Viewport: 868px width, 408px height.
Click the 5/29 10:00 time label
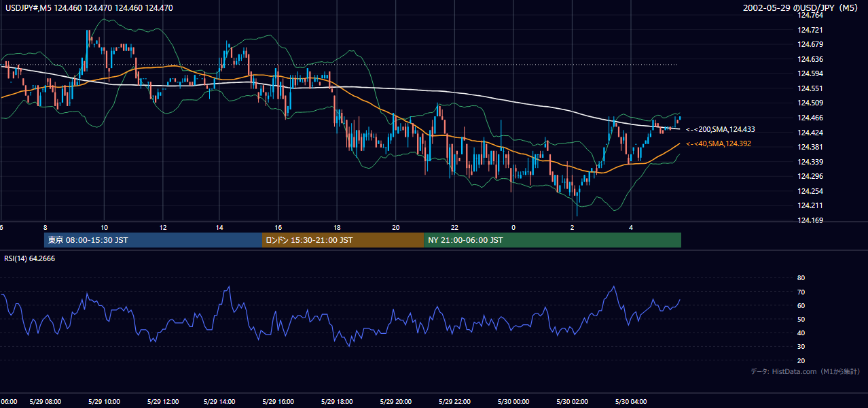pos(104,401)
